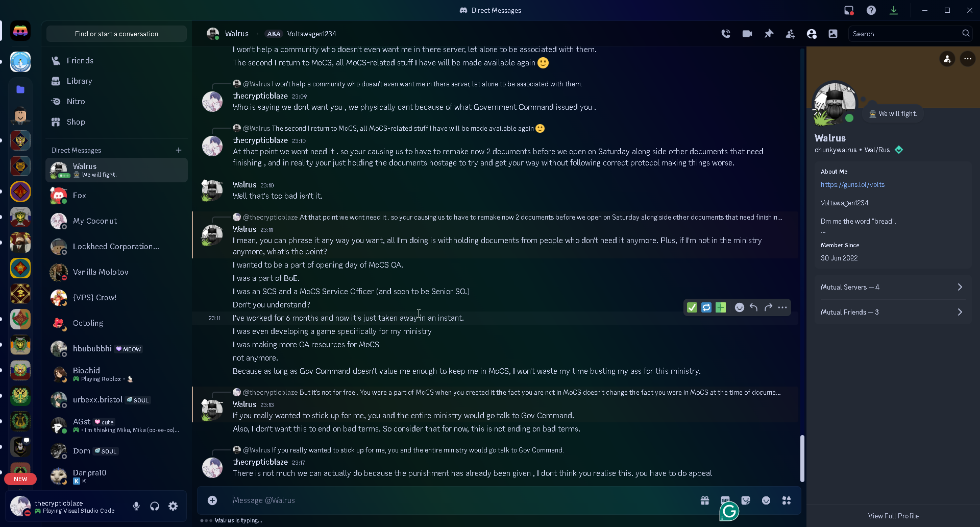Click View Full Profile
This screenshot has height=527, width=980.
[x=893, y=516]
